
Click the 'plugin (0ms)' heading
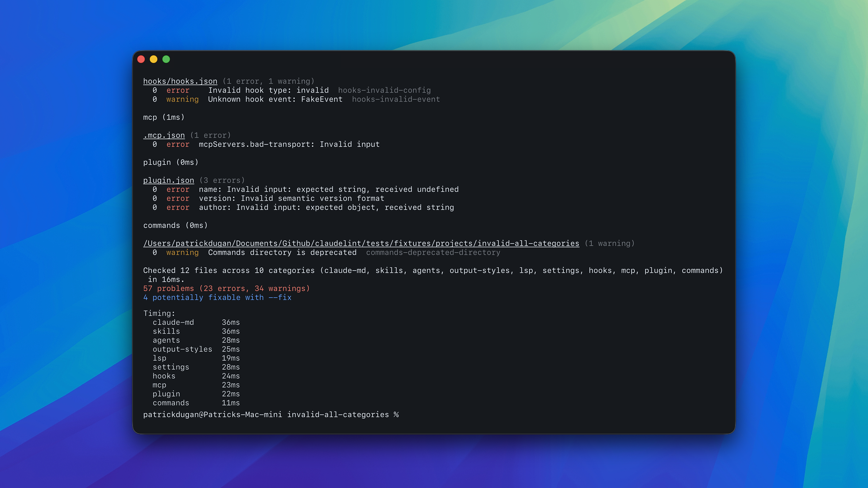pos(171,163)
